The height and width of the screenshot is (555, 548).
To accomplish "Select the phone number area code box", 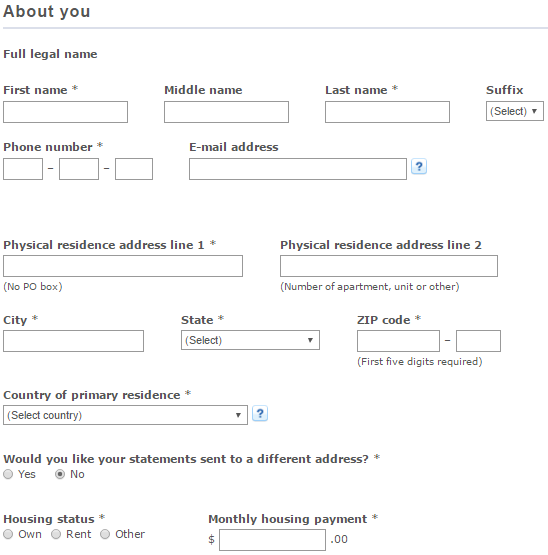I will tap(23, 169).
